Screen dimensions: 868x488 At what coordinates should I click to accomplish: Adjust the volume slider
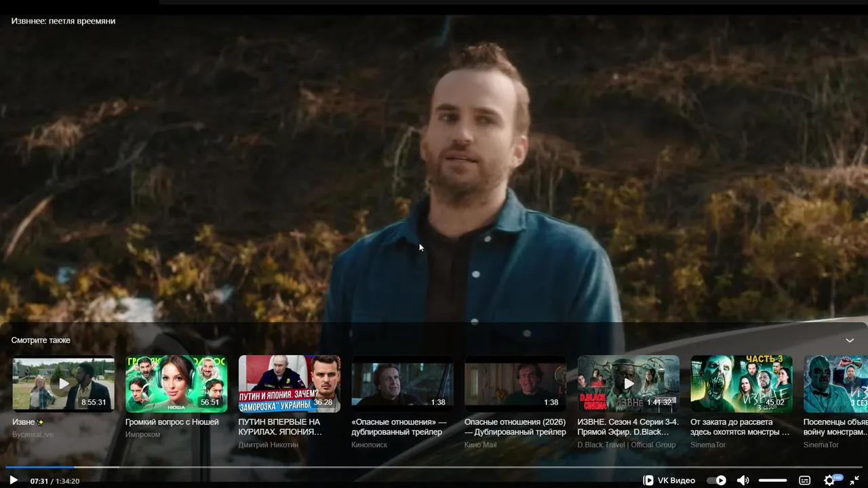pos(773,481)
